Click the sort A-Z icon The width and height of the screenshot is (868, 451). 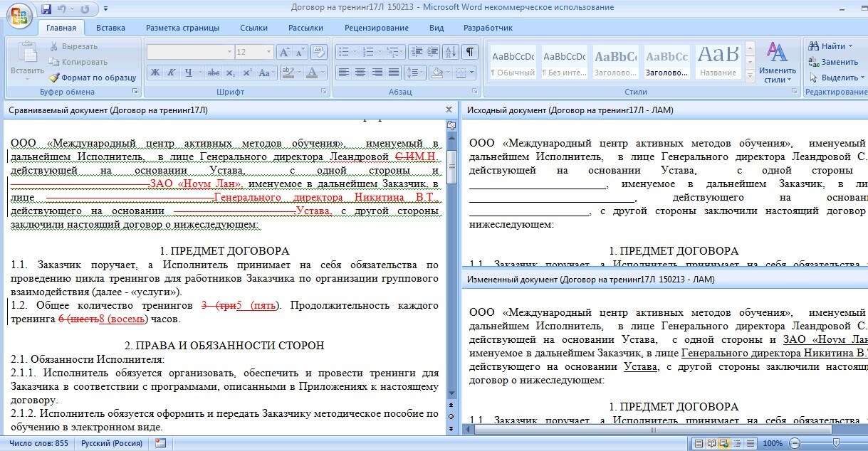click(450, 52)
